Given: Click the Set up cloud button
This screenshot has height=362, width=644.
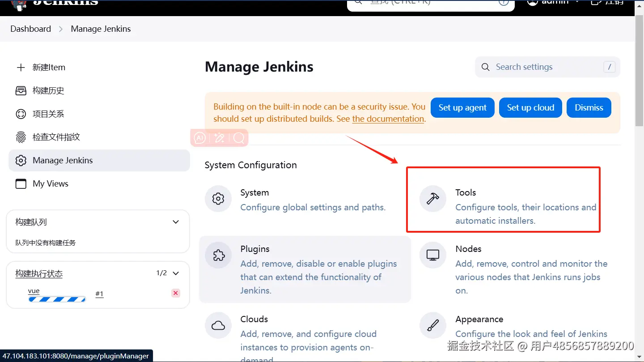Looking at the screenshot, I should pyautogui.click(x=530, y=107).
